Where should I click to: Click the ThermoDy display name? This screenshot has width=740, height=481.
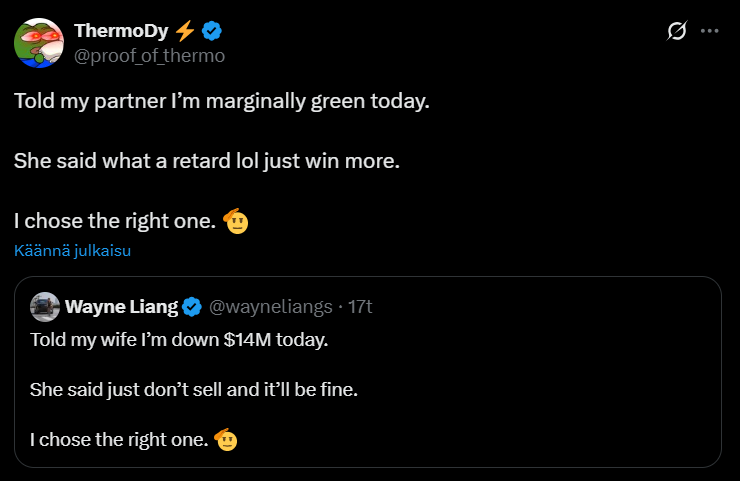121,31
